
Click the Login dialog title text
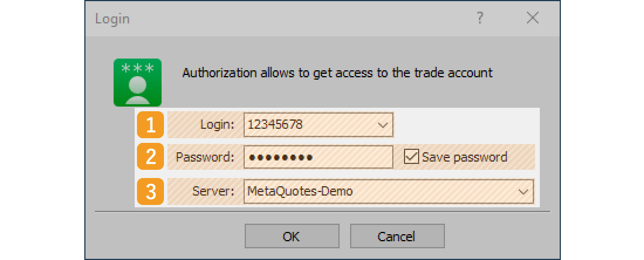pos(112,19)
